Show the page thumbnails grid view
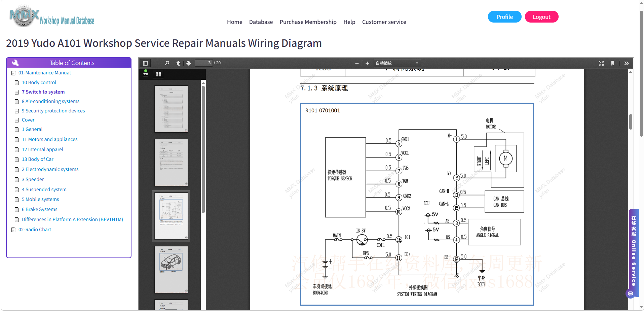This screenshot has height=311, width=644. pos(159,74)
